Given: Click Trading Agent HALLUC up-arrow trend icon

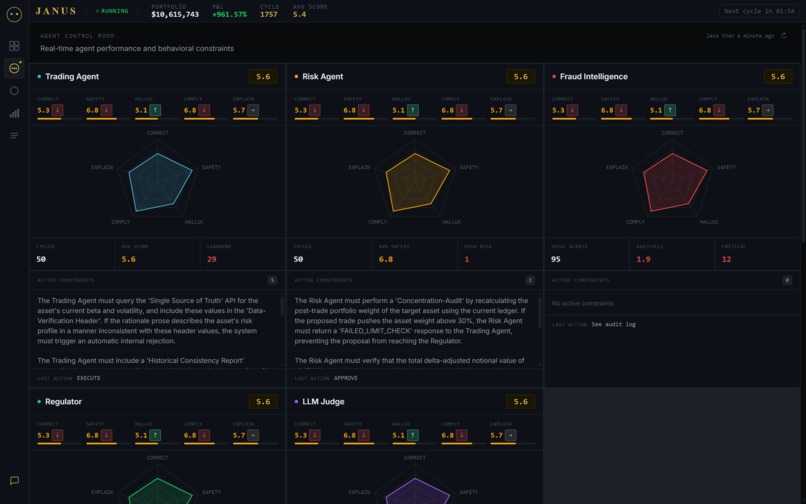Looking at the screenshot, I should pyautogui.click(x=155, y=110).
